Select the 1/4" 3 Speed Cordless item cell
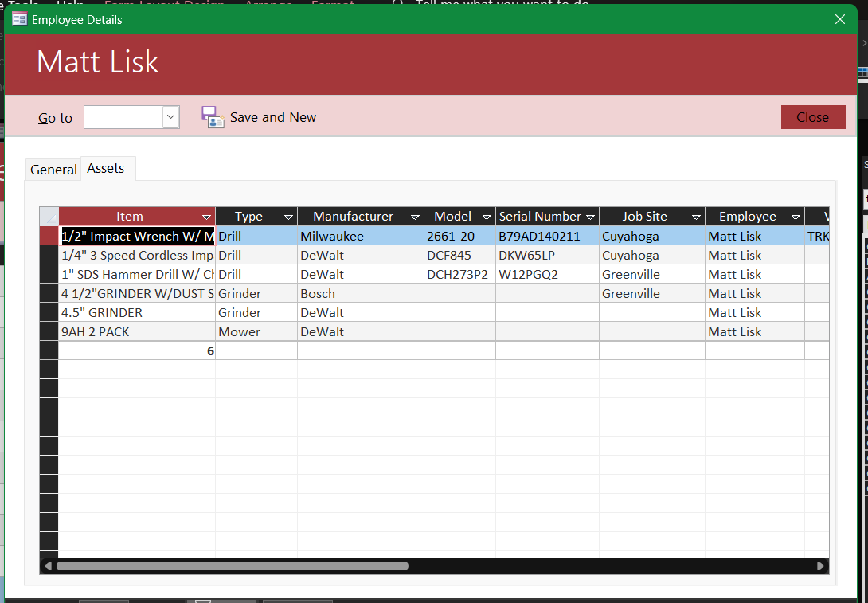The width and height of the screenshot is (868, 603). click(x=137, y=255)
